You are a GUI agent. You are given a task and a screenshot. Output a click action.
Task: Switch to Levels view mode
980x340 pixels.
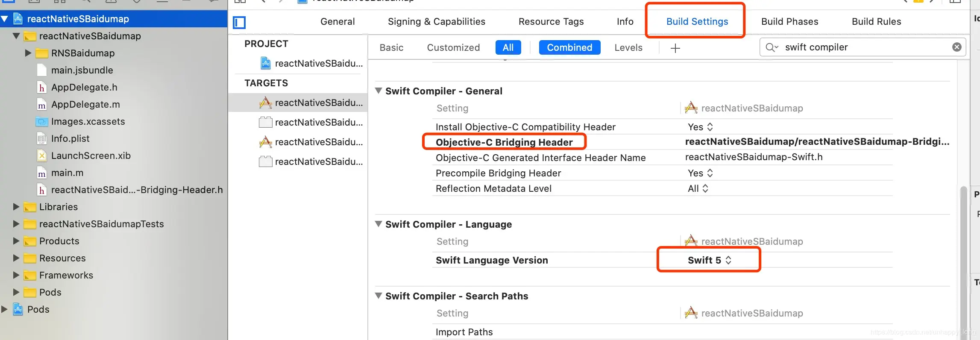coord(628,47)
